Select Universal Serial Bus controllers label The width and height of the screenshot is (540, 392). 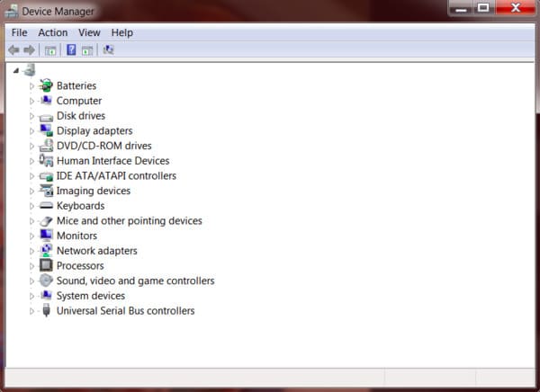(x=126, y=311)
